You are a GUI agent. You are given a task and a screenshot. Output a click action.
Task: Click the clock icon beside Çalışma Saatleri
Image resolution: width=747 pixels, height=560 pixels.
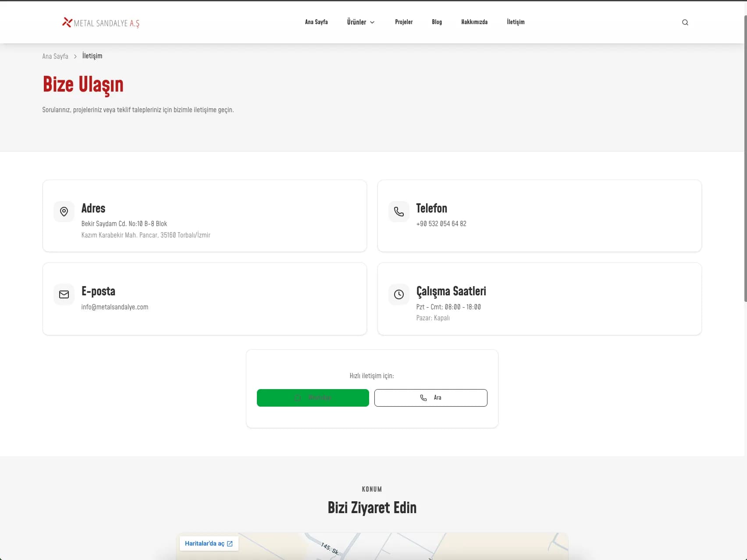399,294
